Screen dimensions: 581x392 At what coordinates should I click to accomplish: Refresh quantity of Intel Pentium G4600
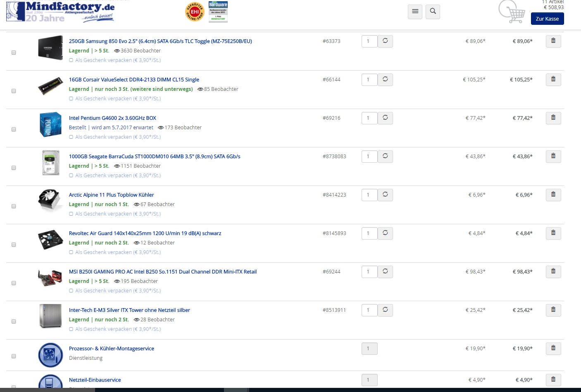[385, 118]
